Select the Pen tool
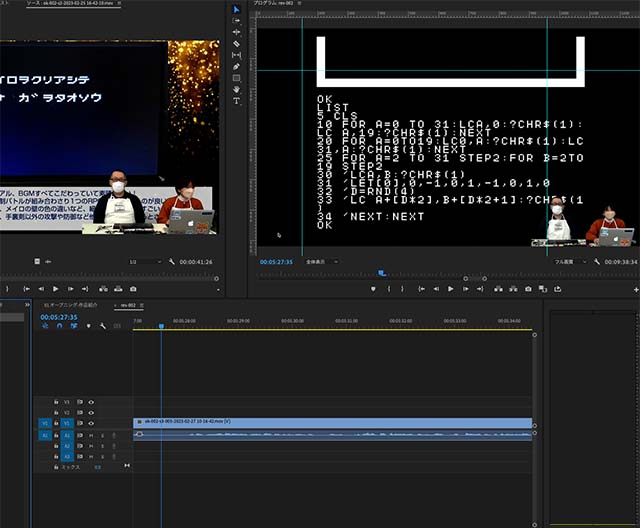The width and height of the screenshot is (640, 528). pyautogui.click(x=237, y=66)
